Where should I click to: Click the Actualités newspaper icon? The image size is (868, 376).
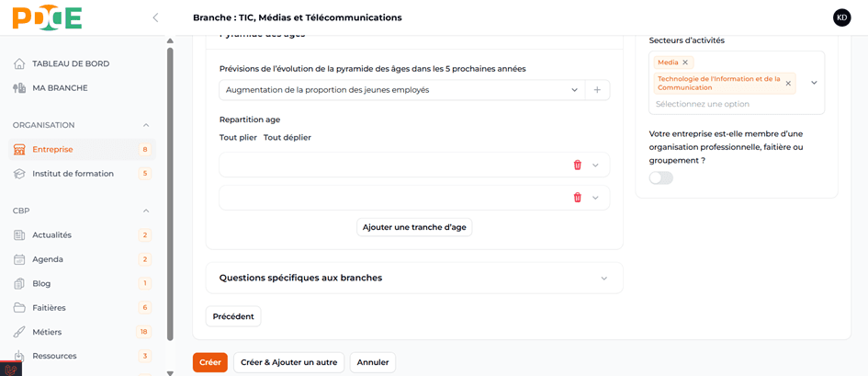click(19, 235)
